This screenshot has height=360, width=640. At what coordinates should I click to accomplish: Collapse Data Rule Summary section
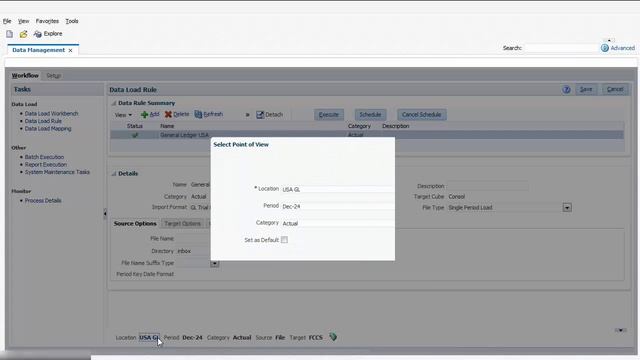pos(114,103)
